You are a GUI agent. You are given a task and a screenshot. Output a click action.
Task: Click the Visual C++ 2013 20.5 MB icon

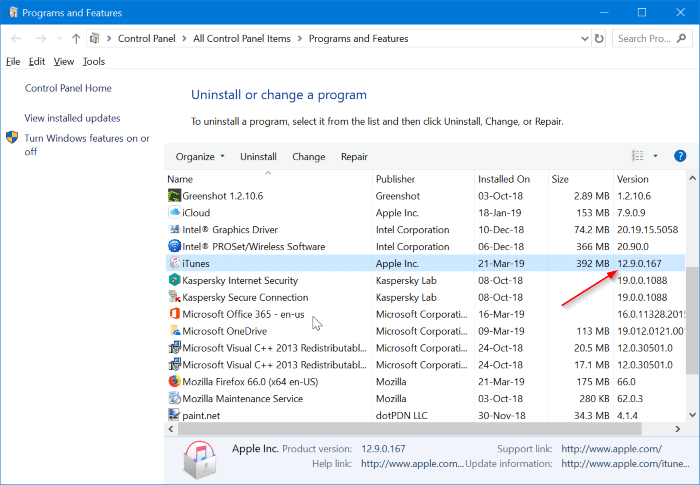[174, 348]
